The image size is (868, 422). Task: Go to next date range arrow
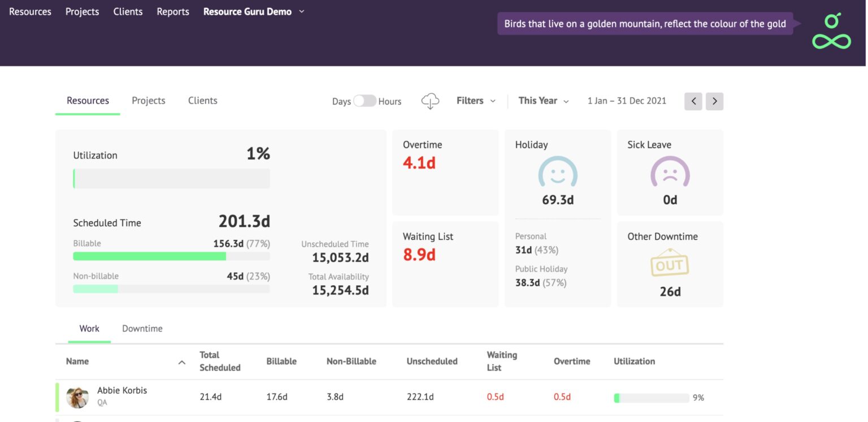[x=714, y=101]
